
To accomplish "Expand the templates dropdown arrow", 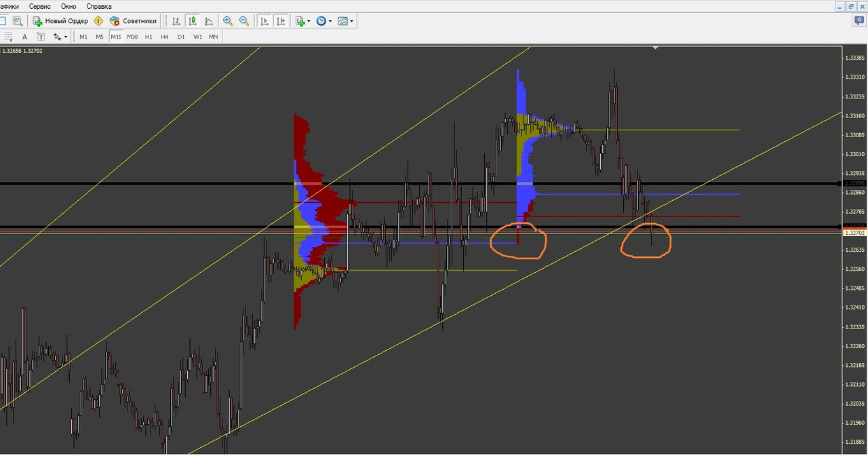I will coord(352,21).
